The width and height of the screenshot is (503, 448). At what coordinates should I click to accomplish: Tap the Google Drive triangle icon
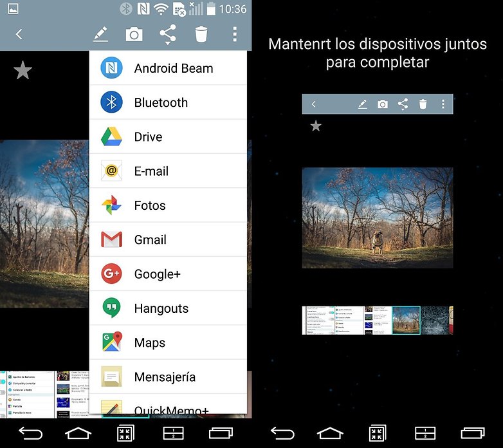click(111, 136)
